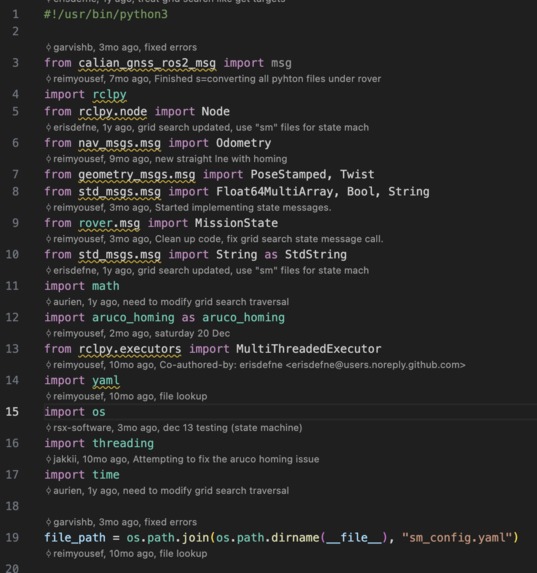Open 'Started implementing state messages' commit lens
Screen dimensions: 537x573
[x=188, y=208]
